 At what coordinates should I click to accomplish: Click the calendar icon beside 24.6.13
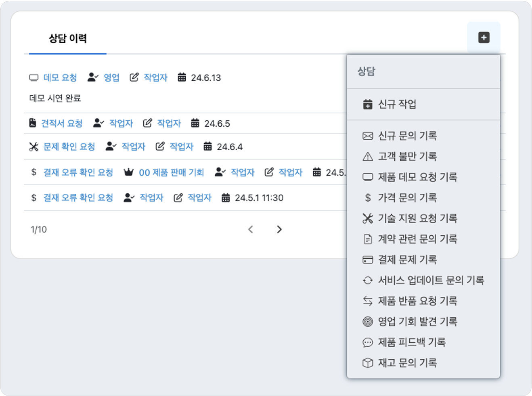click(182, 78)
